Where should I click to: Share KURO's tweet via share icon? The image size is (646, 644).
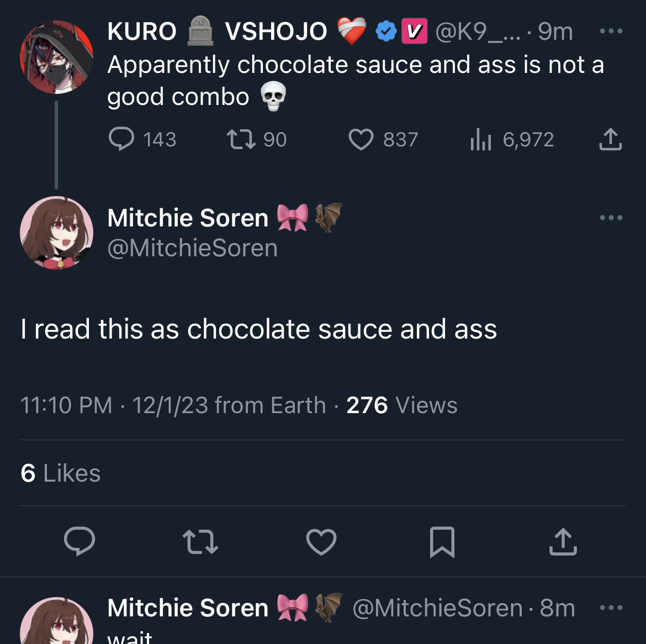(610, 139)
